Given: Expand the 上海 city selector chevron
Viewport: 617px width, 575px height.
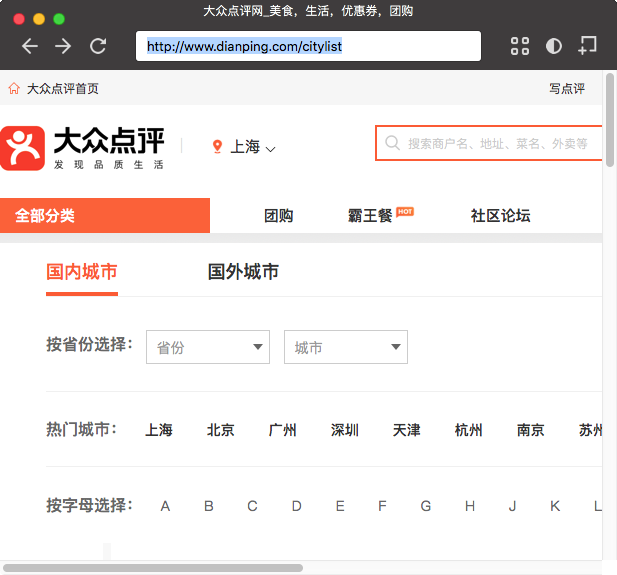Looking at the screenshot, I should (270, 149).
